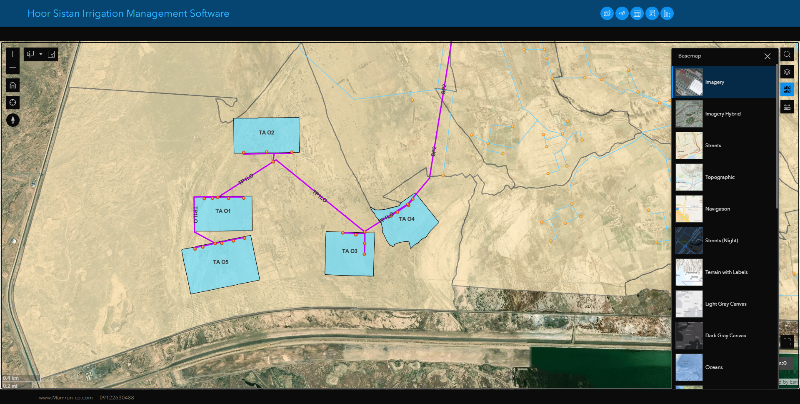800x404 pixels.
Task: Open the measurement unit dropdown arrow
Action: (x=40, y=54)
